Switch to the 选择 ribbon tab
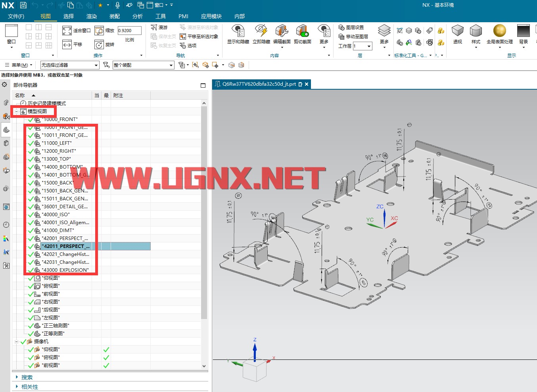537x392 pixels. (69, 16)
